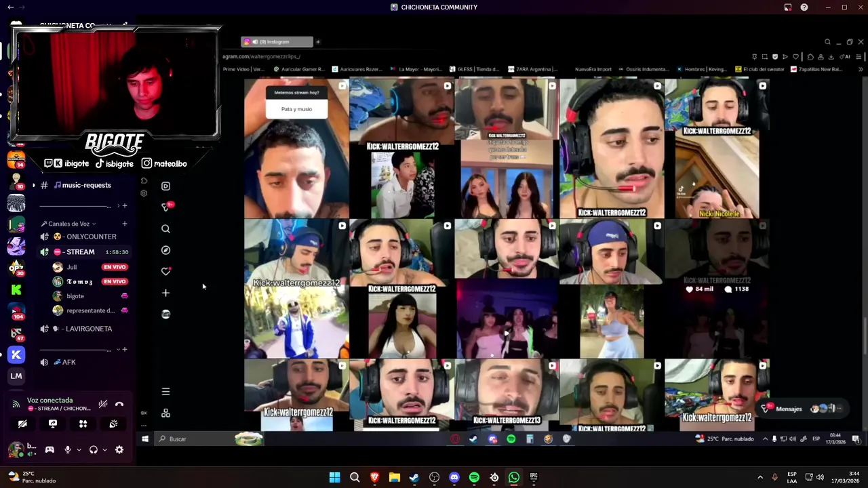This screenshot has height=488, width=868.
Task: Click Voz conectada connection status
Action: pyautogui.click(x=50, y=401)
